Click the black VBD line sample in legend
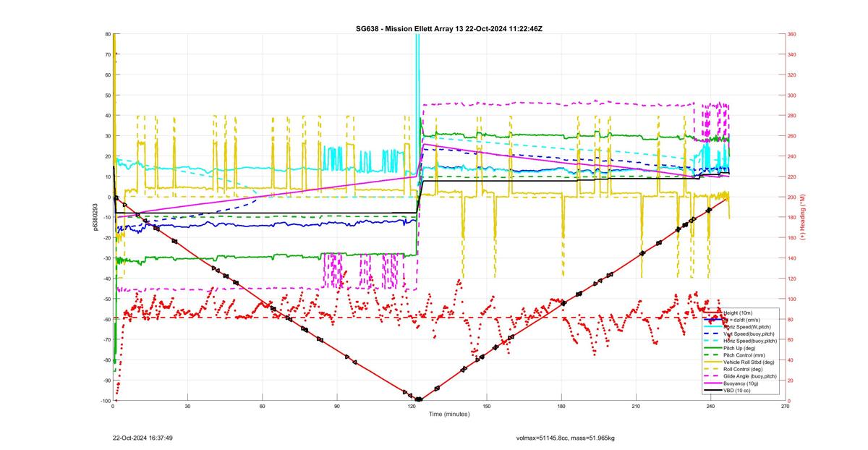 point(712,391)
